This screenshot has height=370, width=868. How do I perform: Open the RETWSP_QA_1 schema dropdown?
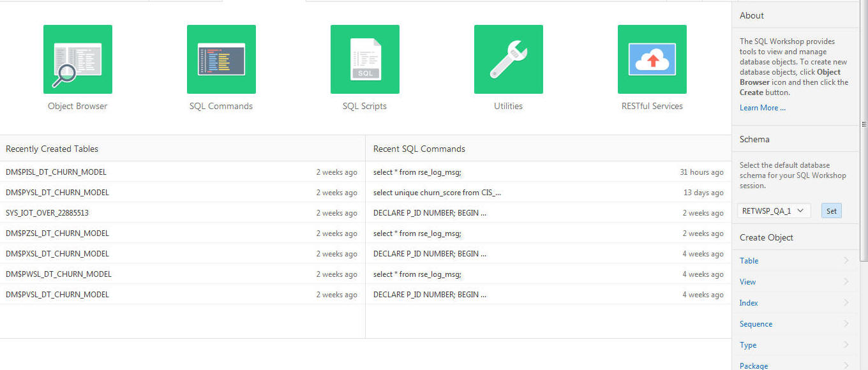coord(774,211)
